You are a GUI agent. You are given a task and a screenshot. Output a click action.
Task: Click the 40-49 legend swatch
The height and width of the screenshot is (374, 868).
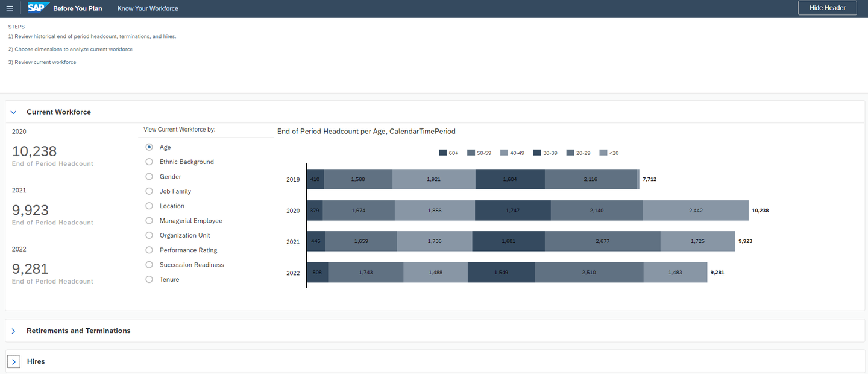click(x=504, y=153)
